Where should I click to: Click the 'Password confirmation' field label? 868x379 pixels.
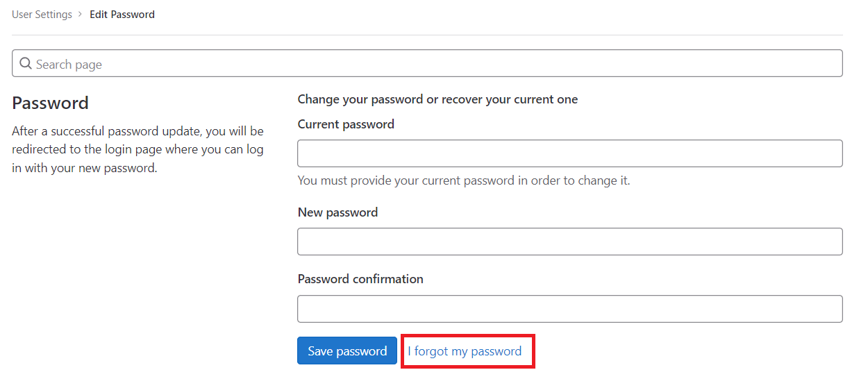tap(360, 279)
